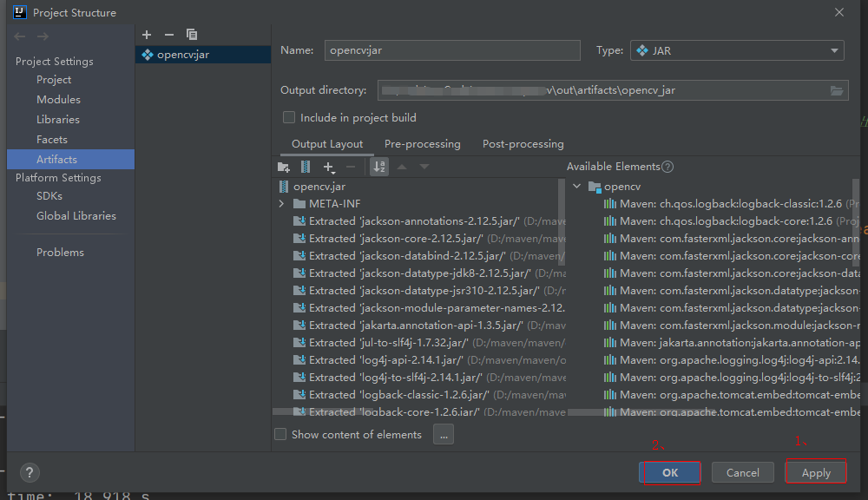The height and width of the screenshot is (500, 868).
Task: Click the available elements horizontal scrollbar
Action: (x=641, y=412)
